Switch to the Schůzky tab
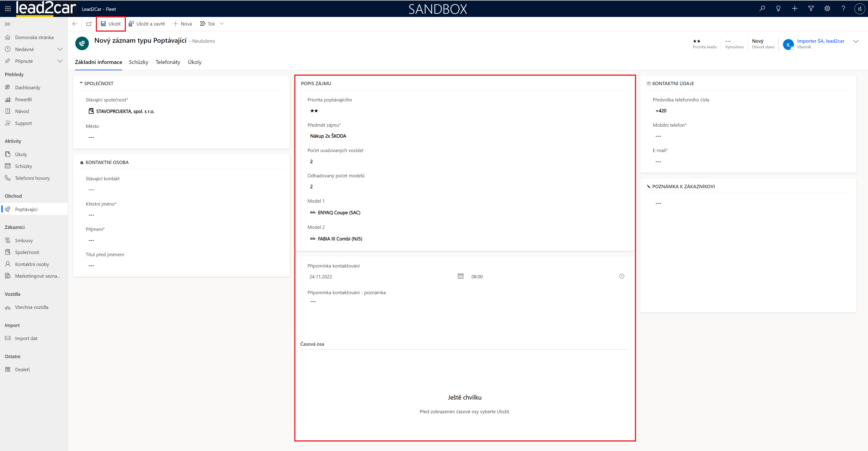The image size is (868, 451). (x=139, y=62)
